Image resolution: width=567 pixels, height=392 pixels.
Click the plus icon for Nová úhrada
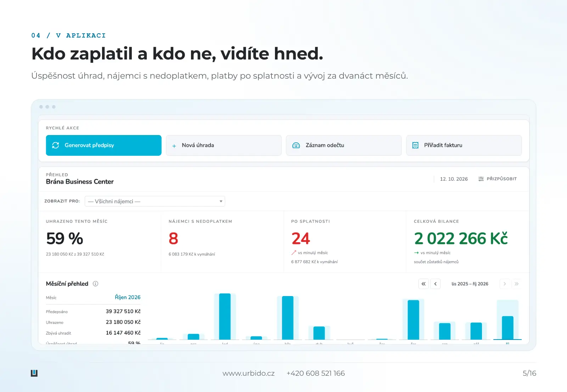click(174, 146)
